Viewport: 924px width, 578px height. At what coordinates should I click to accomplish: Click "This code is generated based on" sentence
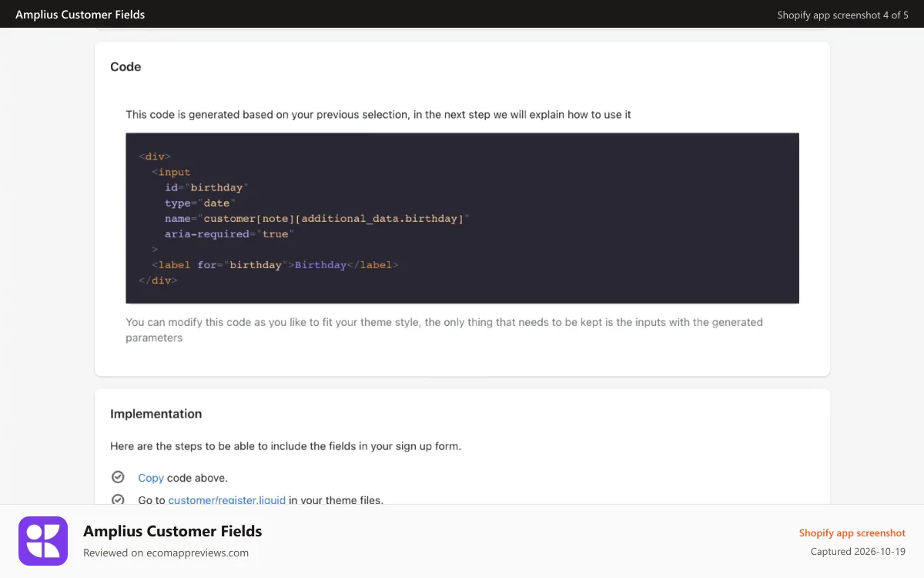(x=378, y=114)
